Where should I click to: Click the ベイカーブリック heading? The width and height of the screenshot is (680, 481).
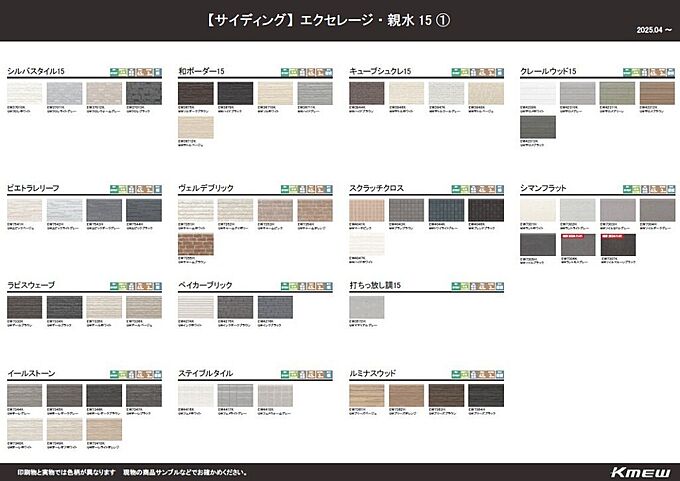pos(206,285)
